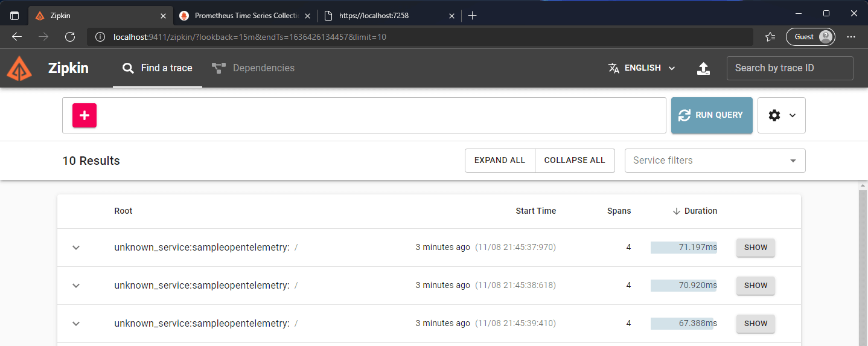868x346 pixels.
Task: Click the Spans column header
Action: coord(619,211)
